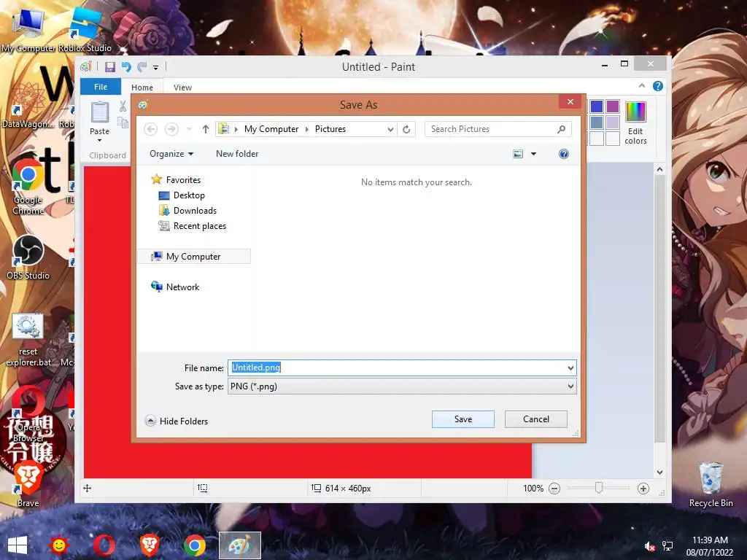747x560 pixels.
Task: Open the Save as type combo box
Action: click(402, 386)
